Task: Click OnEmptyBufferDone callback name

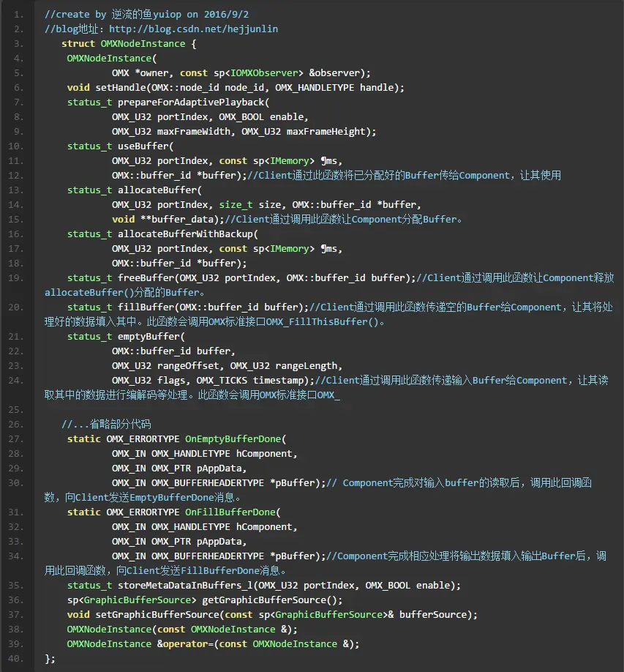Action: point(233,439)
